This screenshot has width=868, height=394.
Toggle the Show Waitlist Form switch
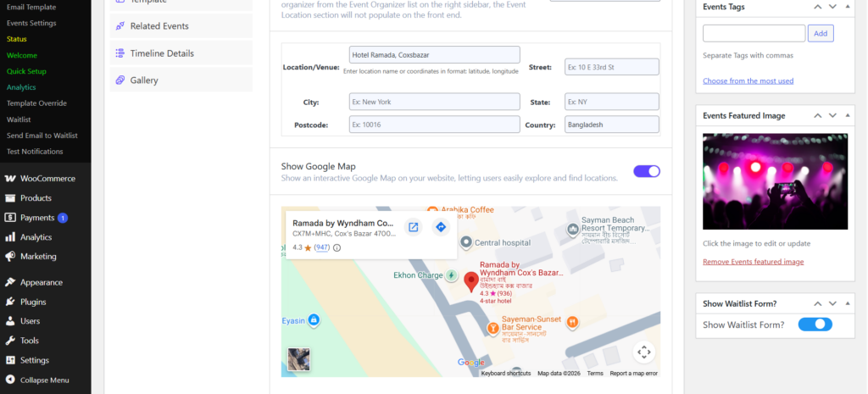[x=815, y=325]
